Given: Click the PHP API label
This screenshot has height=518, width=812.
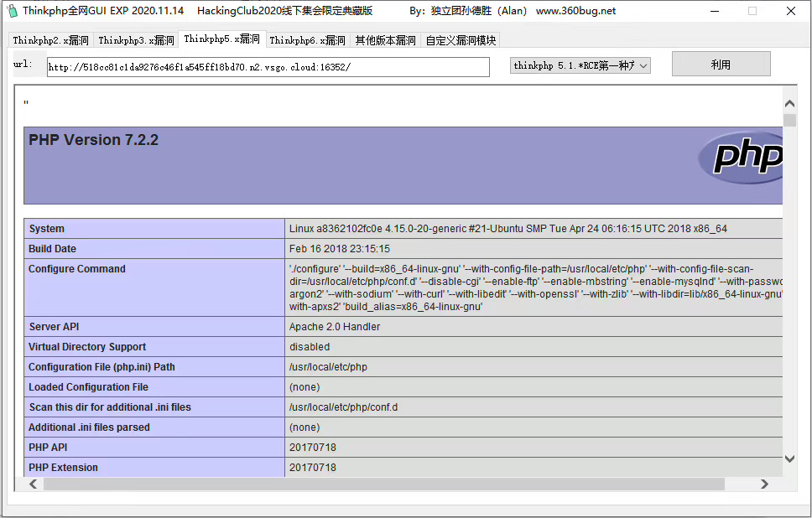Looking at the screenshot, I should click(48, 448).
